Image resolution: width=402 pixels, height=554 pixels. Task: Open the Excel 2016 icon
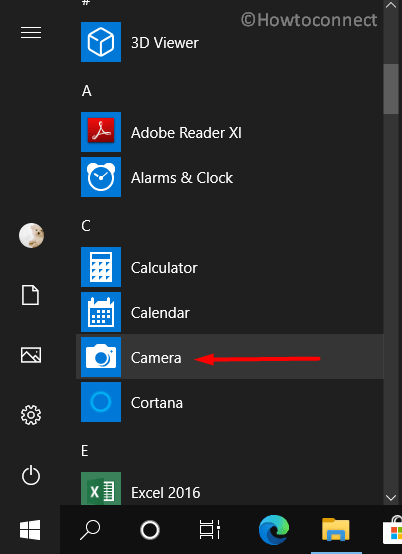(x=101, y=489)
